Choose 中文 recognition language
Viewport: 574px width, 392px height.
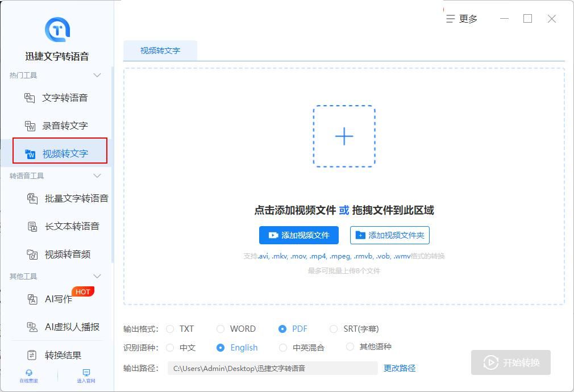click(170, 347)
